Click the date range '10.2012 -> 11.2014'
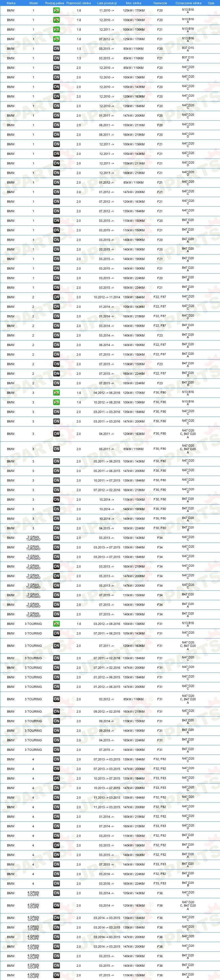This screenshot has height=980, width=220. tap(107, 297)
